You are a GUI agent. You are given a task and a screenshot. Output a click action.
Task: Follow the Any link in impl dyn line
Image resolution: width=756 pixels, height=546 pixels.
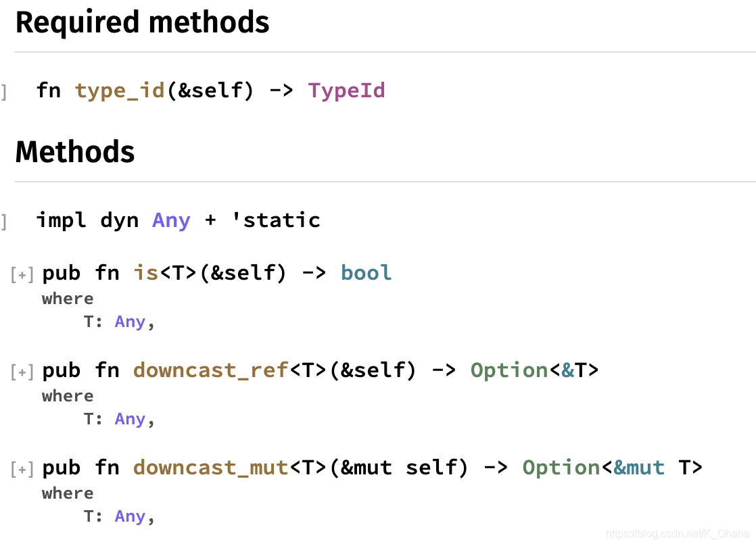tap(171, 221)
